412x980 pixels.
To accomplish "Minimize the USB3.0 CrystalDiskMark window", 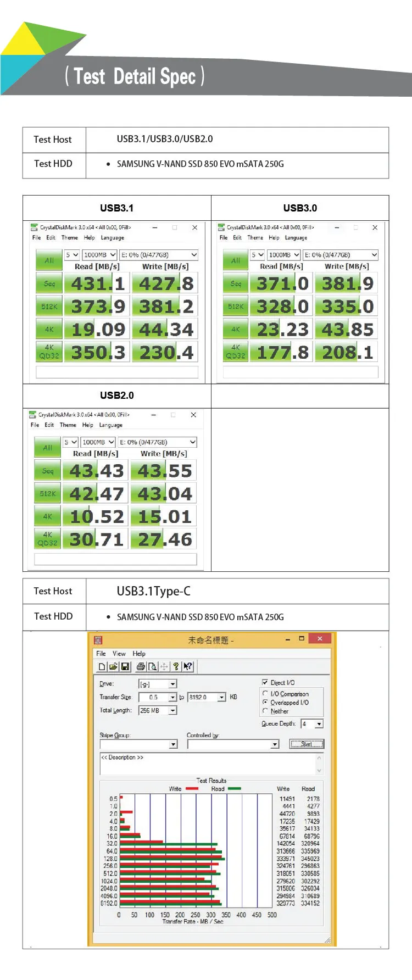I will [337, 227].
